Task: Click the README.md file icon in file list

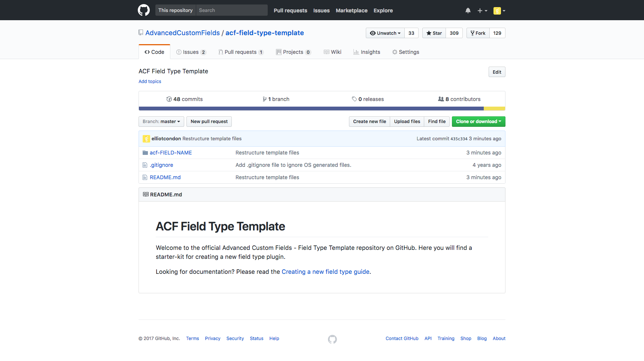Action: [x=145, y=177]
